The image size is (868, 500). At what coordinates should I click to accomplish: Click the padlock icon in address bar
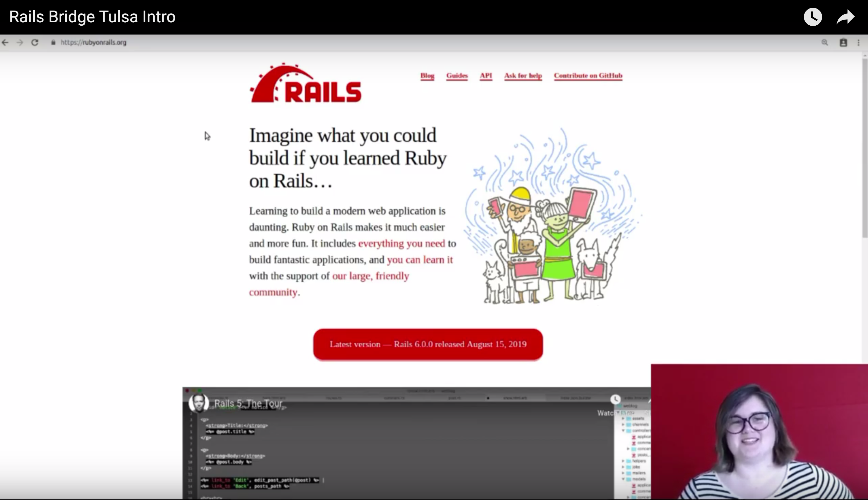click(53, 43)
